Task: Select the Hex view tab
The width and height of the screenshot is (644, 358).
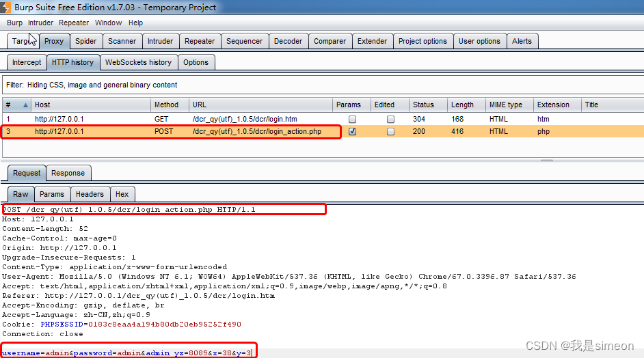Action: pos(122,194)
